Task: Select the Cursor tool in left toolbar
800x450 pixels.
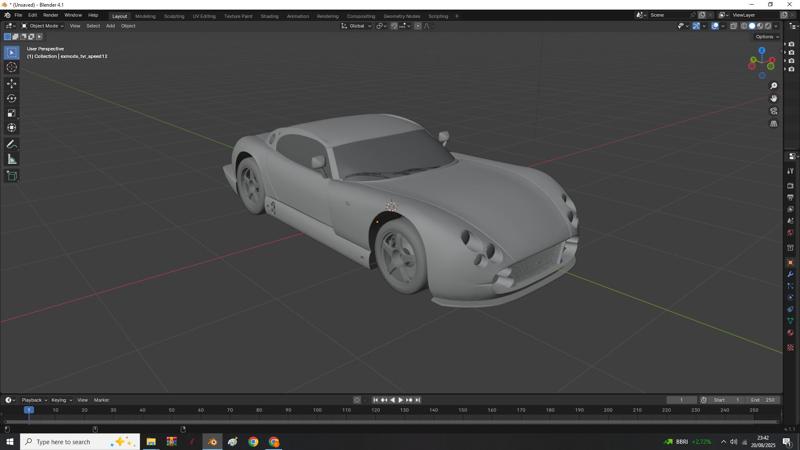Action: pos(12,67)
